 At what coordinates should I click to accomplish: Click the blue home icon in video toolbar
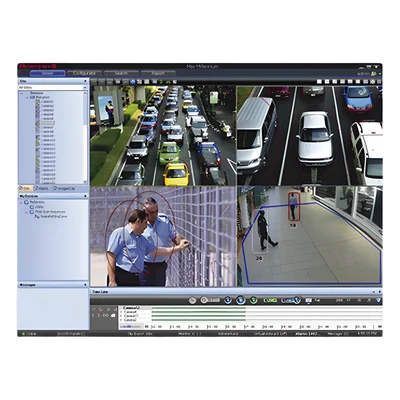133,82
